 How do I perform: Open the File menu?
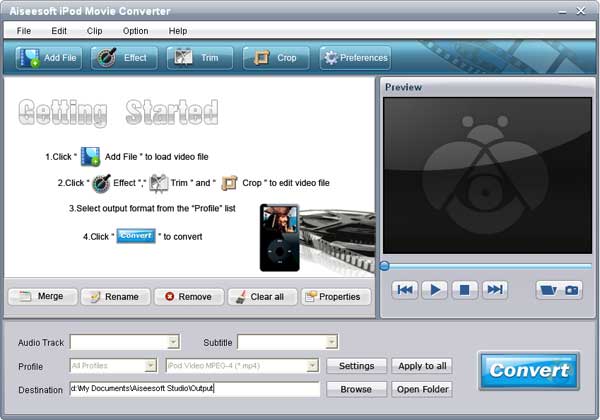coord(24,31)
